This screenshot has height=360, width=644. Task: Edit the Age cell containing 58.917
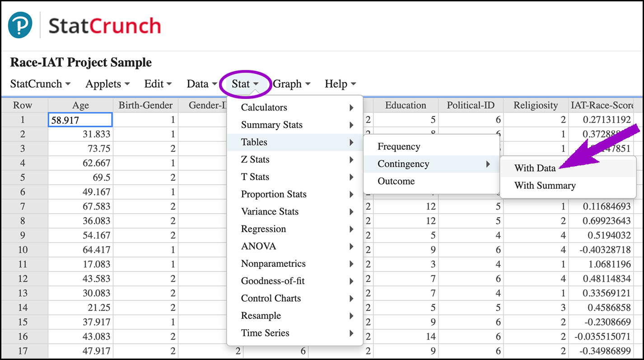pos(80,120)
